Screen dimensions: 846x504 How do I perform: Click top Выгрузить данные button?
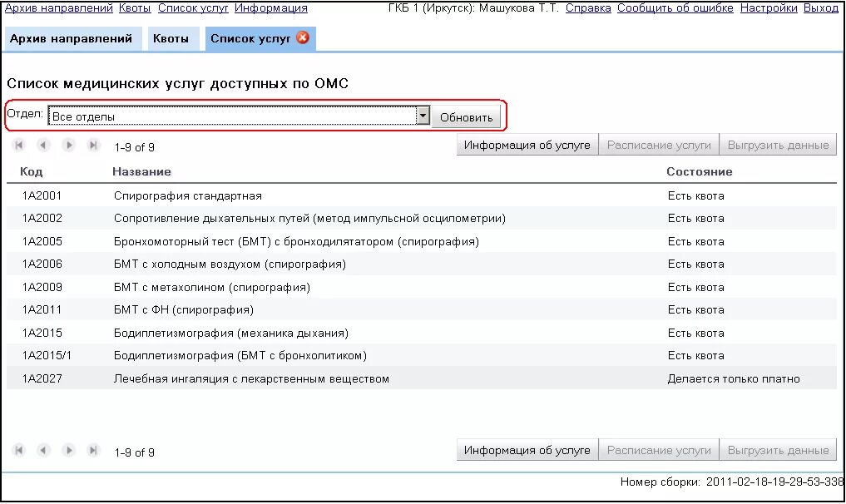pos(778,146)
